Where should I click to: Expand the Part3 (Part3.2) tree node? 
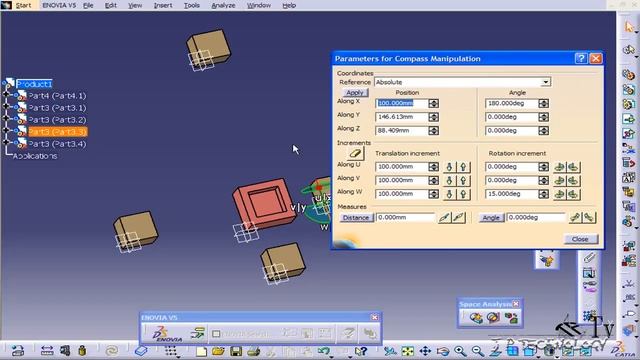6,118
